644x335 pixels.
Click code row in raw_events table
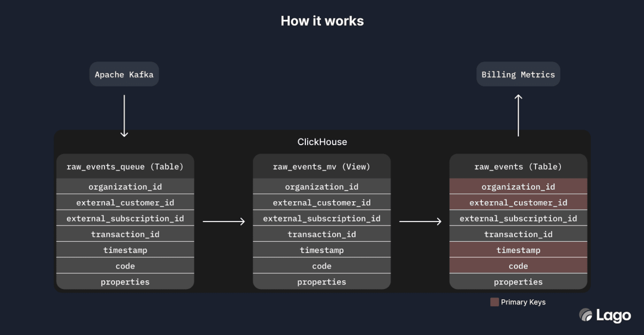tap(518, 266)
